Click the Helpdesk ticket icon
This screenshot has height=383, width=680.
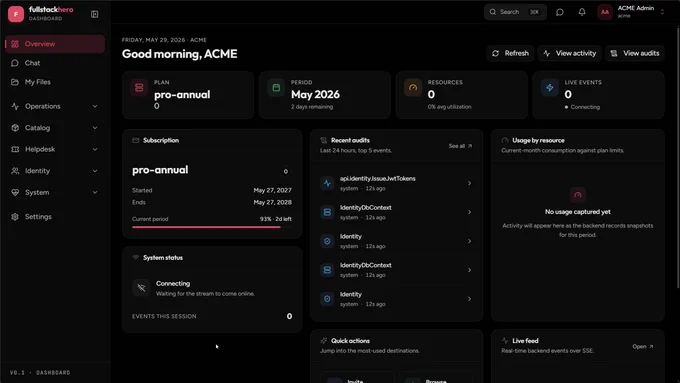pyautogui.click(x=15, y=149)
